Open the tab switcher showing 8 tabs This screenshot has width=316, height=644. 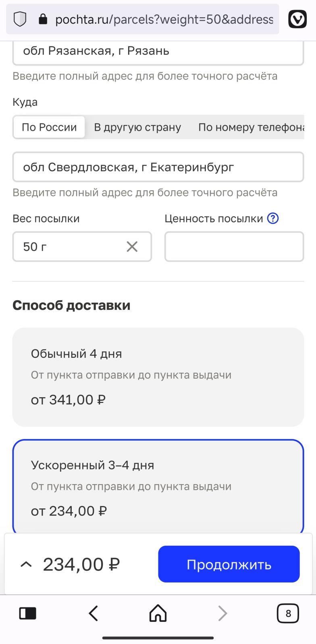288,613
